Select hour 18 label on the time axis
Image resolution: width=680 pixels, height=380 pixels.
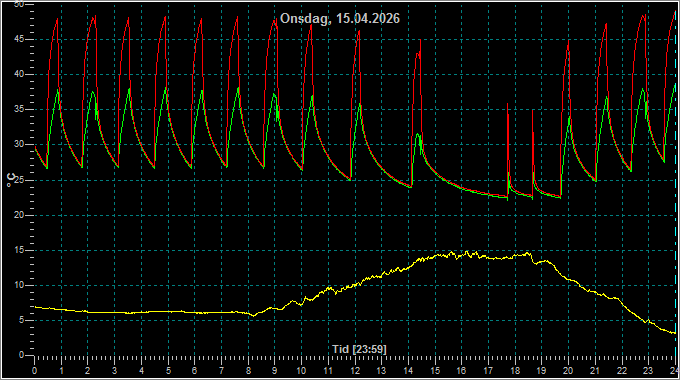pos(515,371)
